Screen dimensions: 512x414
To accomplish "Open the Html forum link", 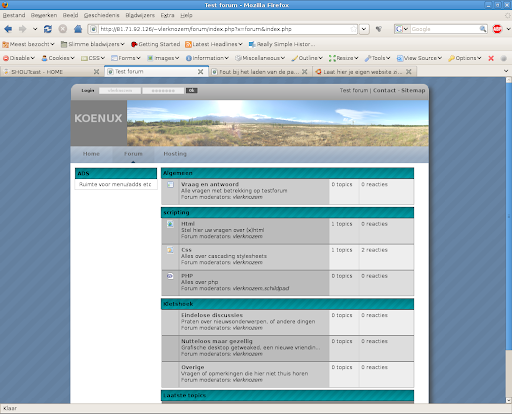I will pyautogui.click(x=188, y=224).
